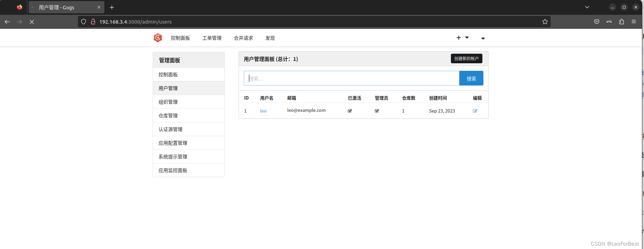Open a new browser tab

112,7
